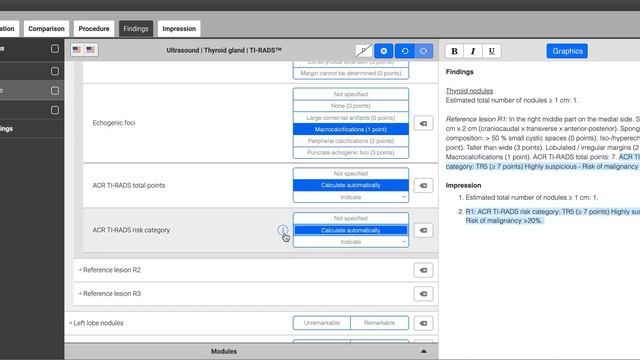This screenshot has height=360, width=640.
Task: Switch to the Procedure tab
Action: point(94,29)
